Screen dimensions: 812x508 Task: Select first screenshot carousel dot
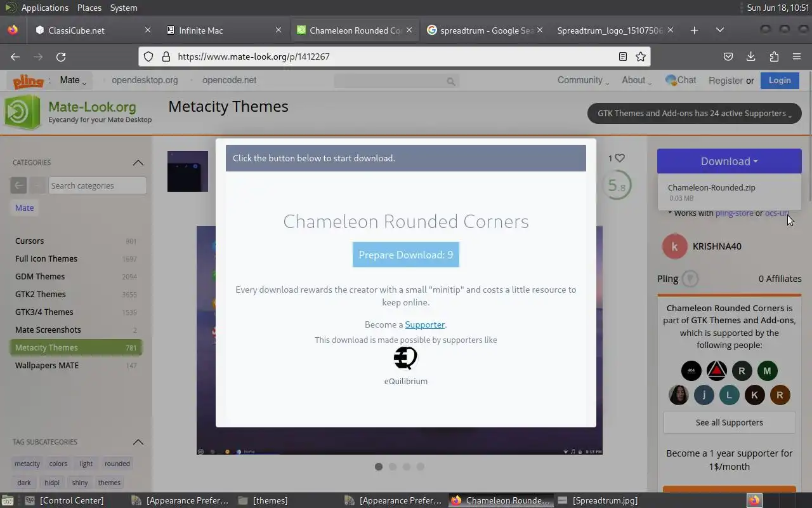click(379, 467)
